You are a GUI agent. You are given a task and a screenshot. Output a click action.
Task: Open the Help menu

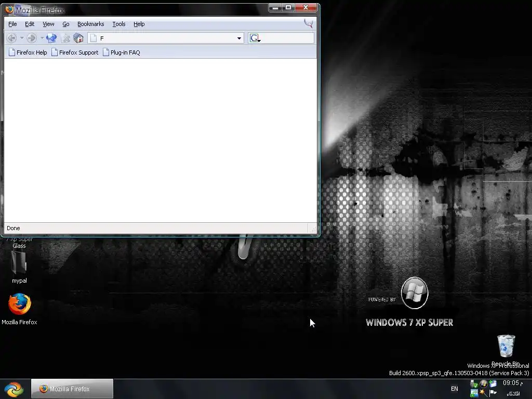coord(139,24)
